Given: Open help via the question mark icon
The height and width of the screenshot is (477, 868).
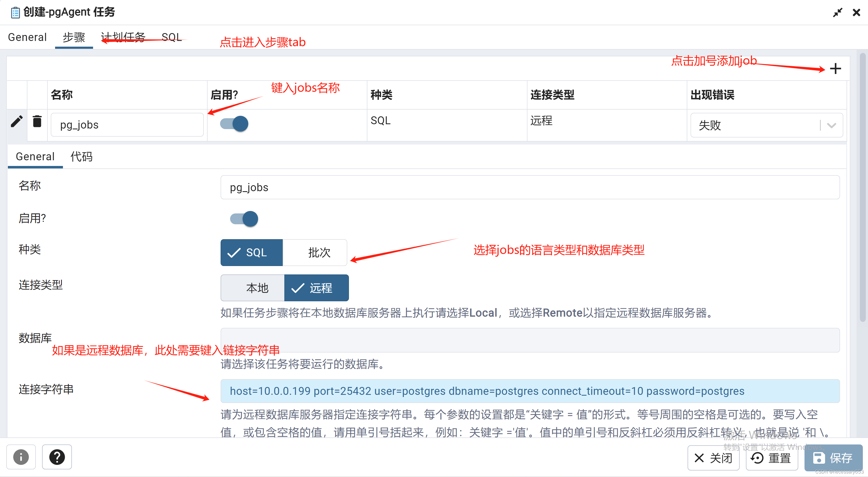Looking at the screenshot, I should click(x=57, y=457).
